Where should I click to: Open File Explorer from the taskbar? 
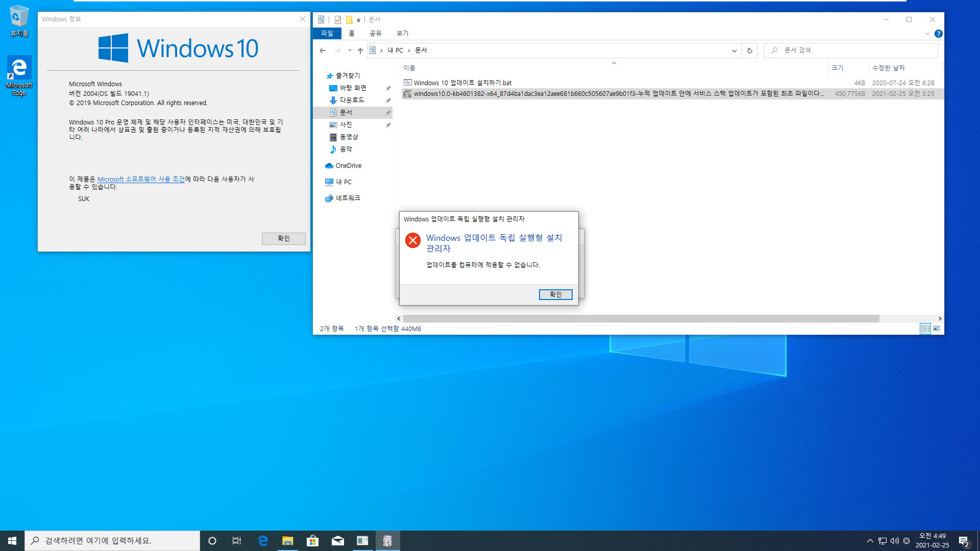288,541
